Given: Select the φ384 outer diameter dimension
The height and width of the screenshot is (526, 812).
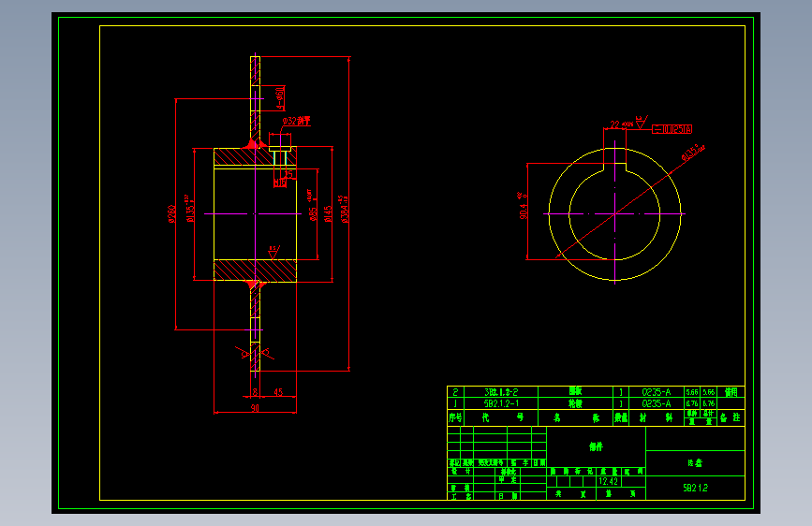Looking at the screenshot, I should (x=345, y=210).
